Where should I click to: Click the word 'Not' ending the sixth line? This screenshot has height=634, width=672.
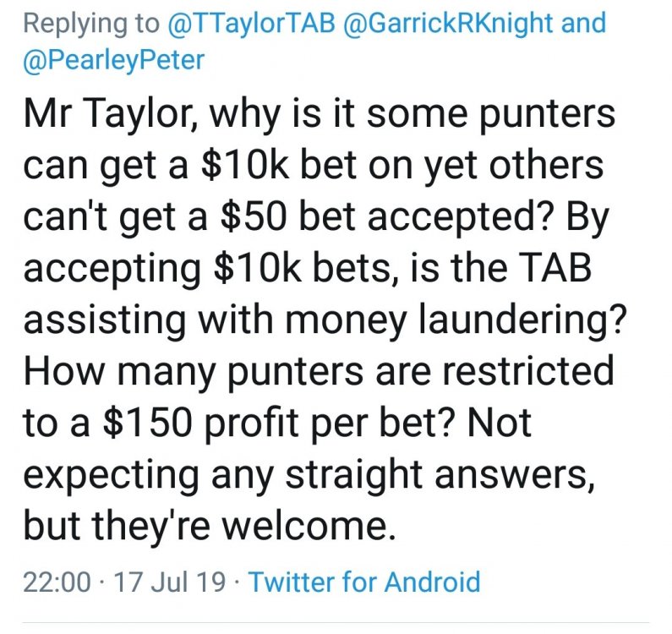(x=499, y=423)
